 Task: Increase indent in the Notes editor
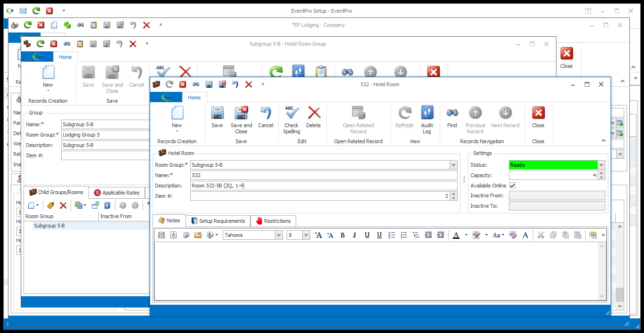(x=441, y=235)
